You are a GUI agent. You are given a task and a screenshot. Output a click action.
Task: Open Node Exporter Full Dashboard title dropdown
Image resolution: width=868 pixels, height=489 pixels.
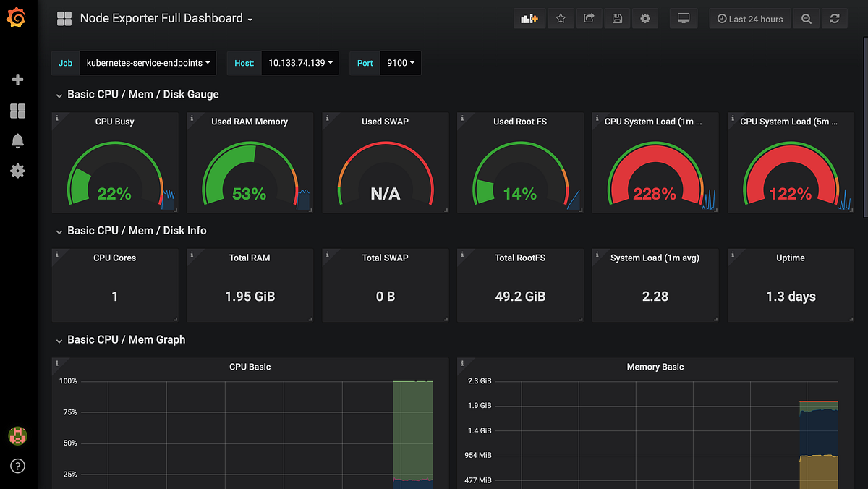point(166,19)
